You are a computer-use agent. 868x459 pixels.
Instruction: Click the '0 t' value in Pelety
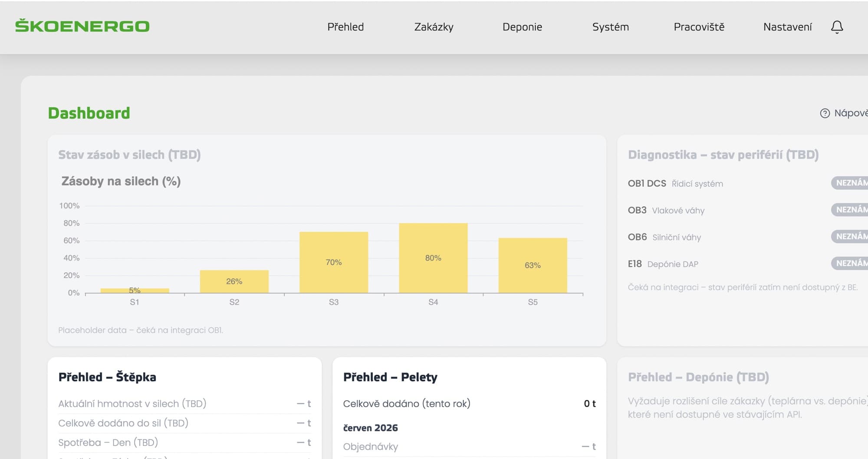[590, 403]
